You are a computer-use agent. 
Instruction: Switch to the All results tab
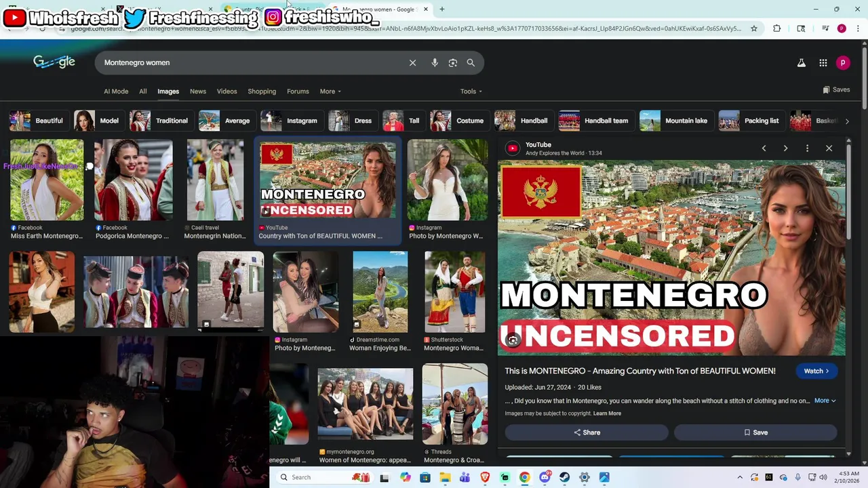coord(143,91)
